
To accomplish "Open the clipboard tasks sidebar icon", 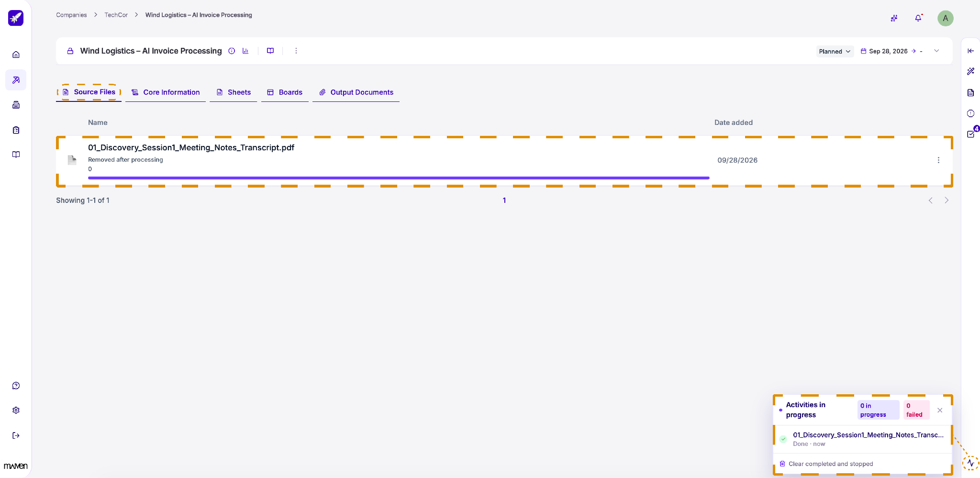I will pos(16,130).
